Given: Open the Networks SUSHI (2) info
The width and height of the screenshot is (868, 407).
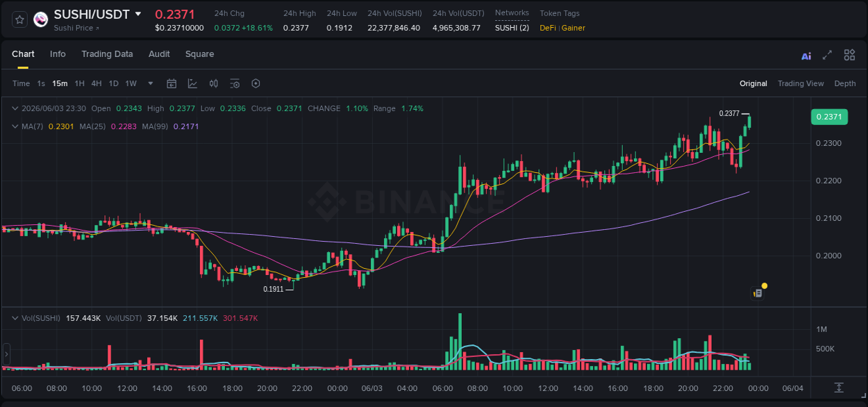Looking at the screenshot, I should (512, 28).
